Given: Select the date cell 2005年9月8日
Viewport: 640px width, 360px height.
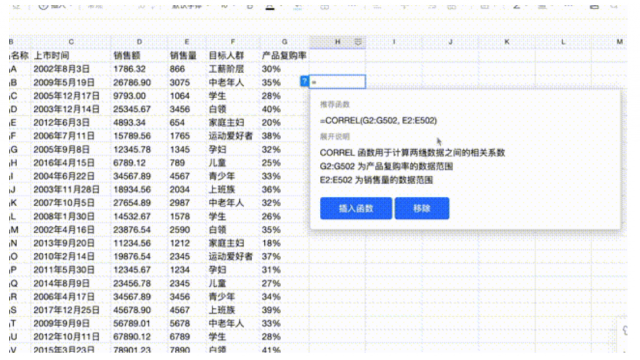Looking at the screenshot, I should click(71, 149).
